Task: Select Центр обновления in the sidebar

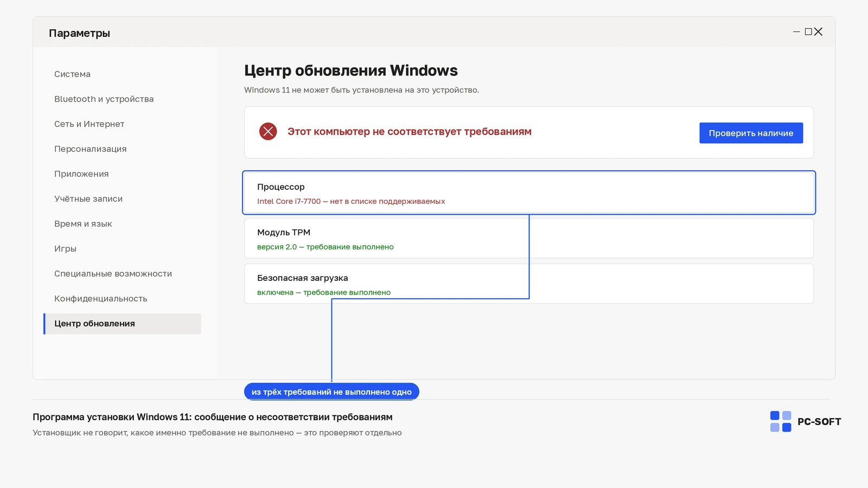Action: click(x=122, y=324)
